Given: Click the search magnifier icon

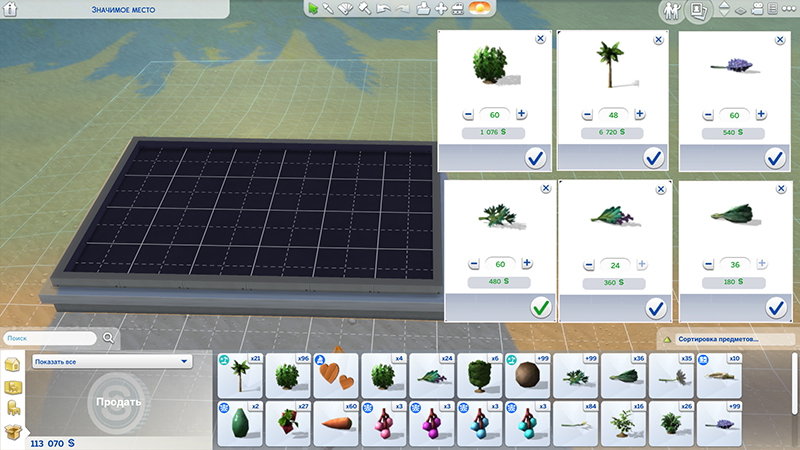Looking at the screenshot, I should coord(108,338).
